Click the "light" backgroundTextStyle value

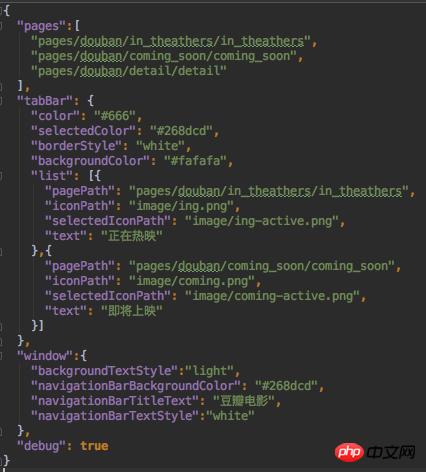[x=209, y=371]
